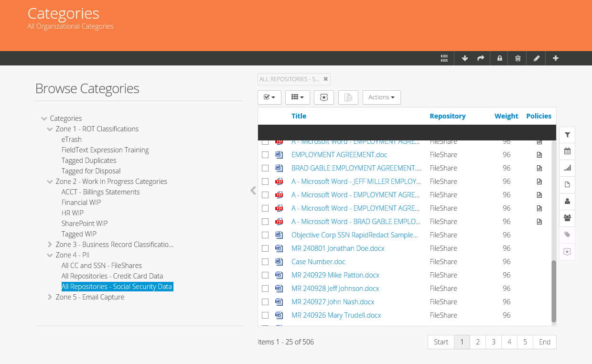The image size is (592, 364).
Task: Open the calendar date filter icon
Action: click(567, 151)
